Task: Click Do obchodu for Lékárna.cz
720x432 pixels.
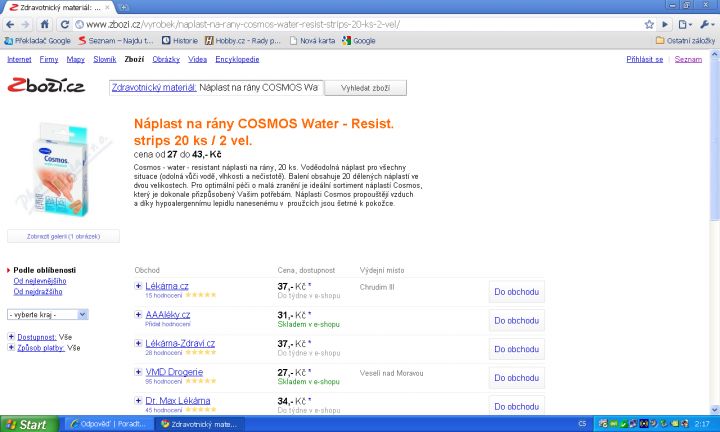Action: pos(517,292)
